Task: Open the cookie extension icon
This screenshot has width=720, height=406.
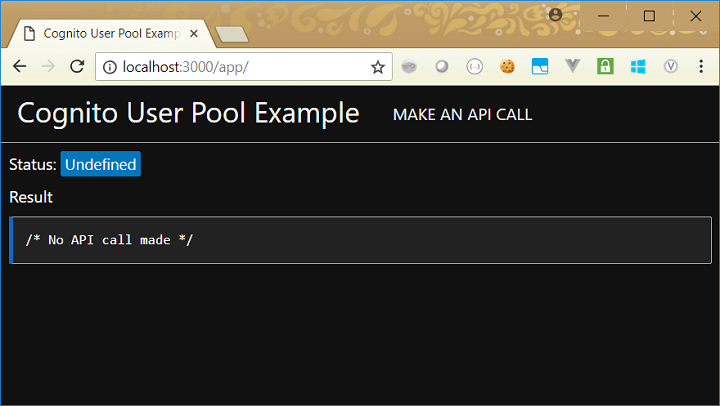Action: [507, 67]
